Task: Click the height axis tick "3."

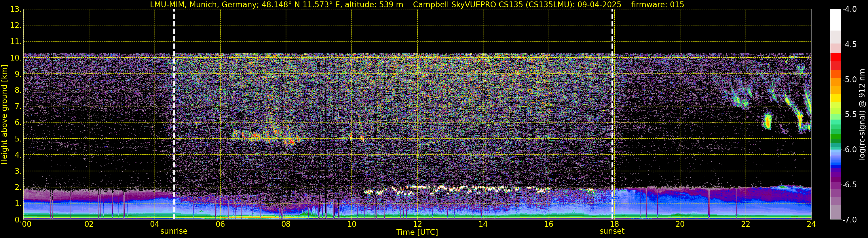Action: 18,171
